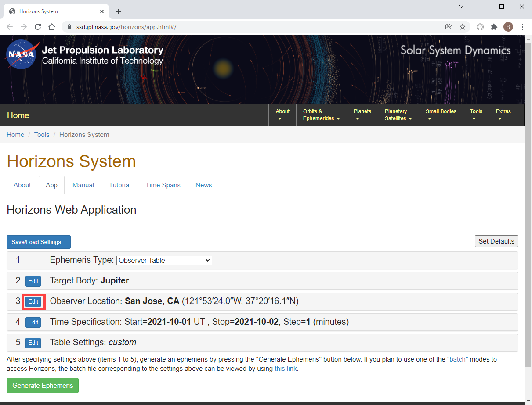Click the Save/Load Settings button

pyautogui.click(x=39, y=242)
